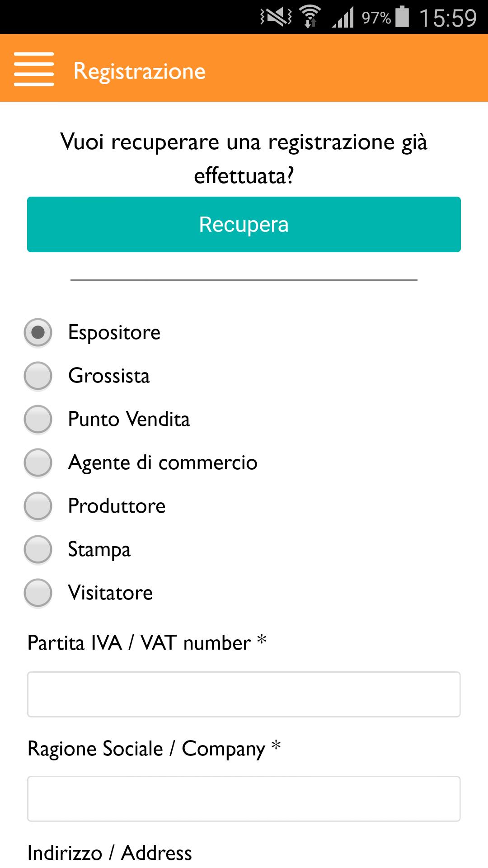Tap the vibrate mode status icon
488x868 pixels.
(x=276, y=17)
